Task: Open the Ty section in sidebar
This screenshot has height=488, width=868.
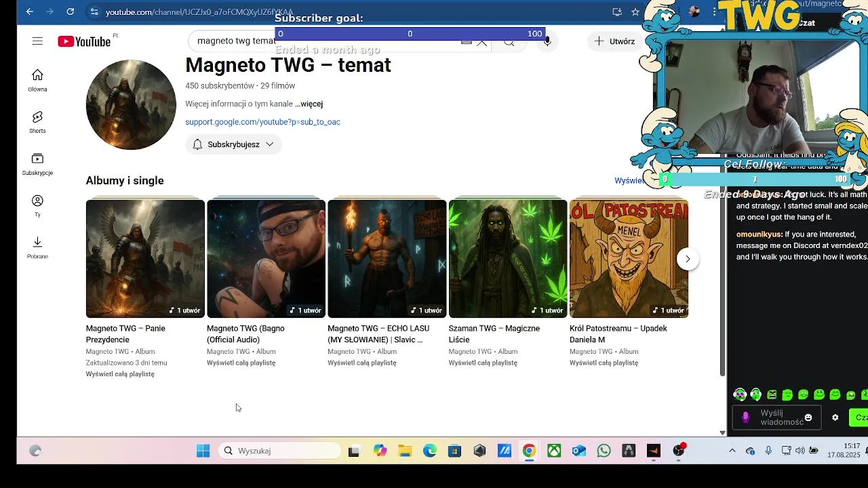Action: point(37,205)
